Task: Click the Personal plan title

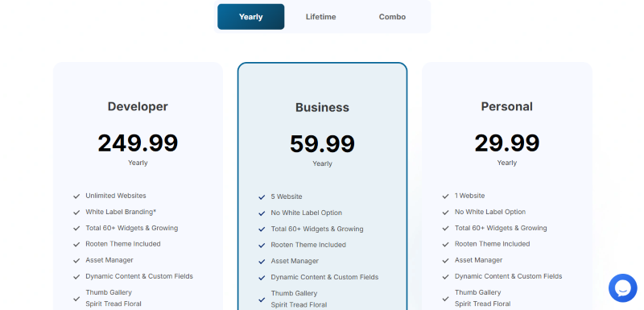Action: (x=507, y=106)
